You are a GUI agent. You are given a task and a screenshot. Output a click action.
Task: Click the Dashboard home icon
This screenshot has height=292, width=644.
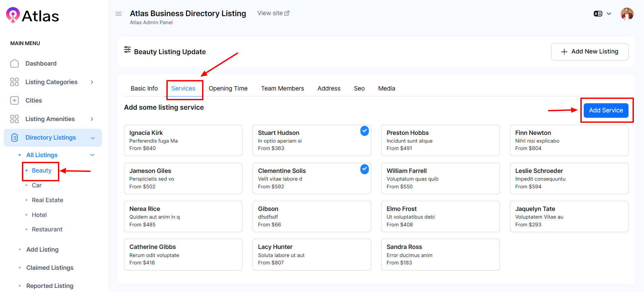[x=14, y=64]
